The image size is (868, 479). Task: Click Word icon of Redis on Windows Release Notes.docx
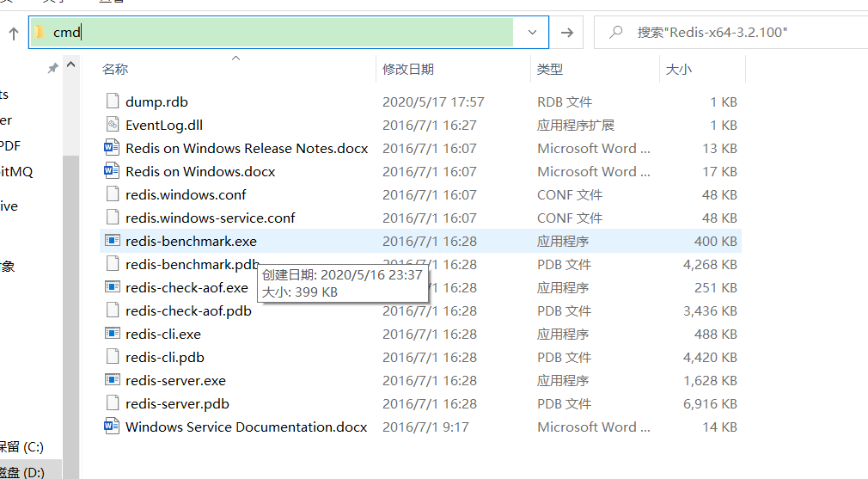point(112,147)
